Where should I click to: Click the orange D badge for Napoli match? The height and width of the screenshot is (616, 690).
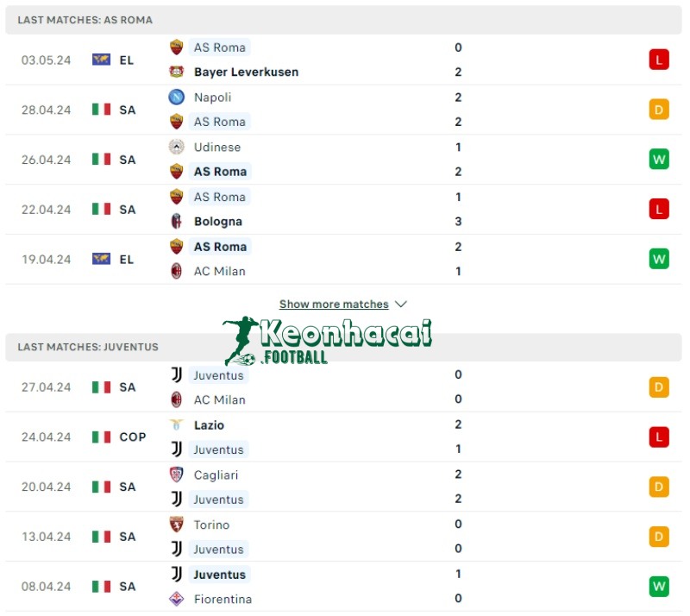coord(658,110)
